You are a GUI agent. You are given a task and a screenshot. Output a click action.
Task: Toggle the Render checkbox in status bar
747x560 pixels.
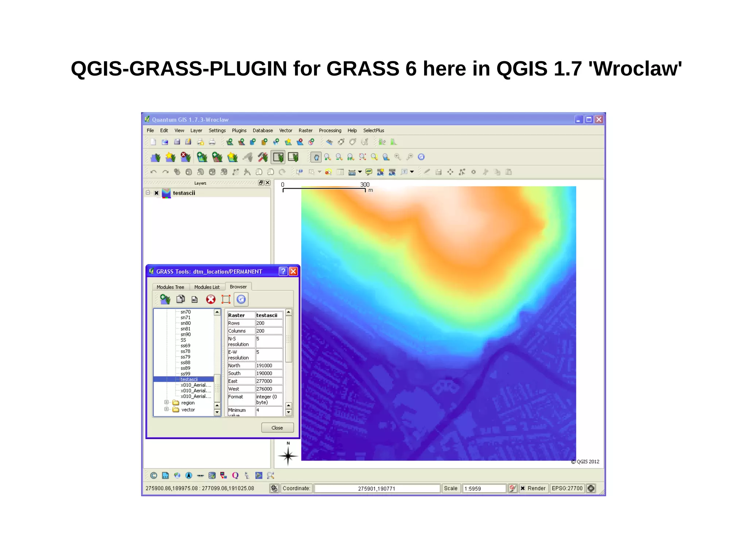pos(523,488)
